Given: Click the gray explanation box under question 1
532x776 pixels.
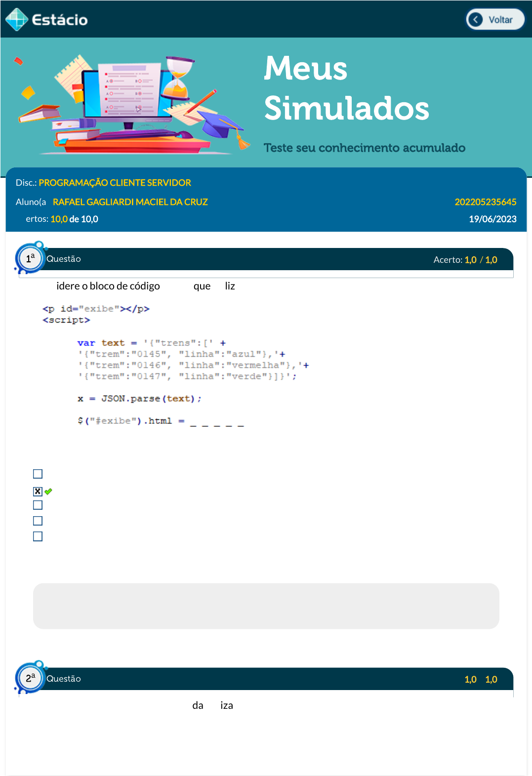Looking at the screenshot, I should point(266,606).
